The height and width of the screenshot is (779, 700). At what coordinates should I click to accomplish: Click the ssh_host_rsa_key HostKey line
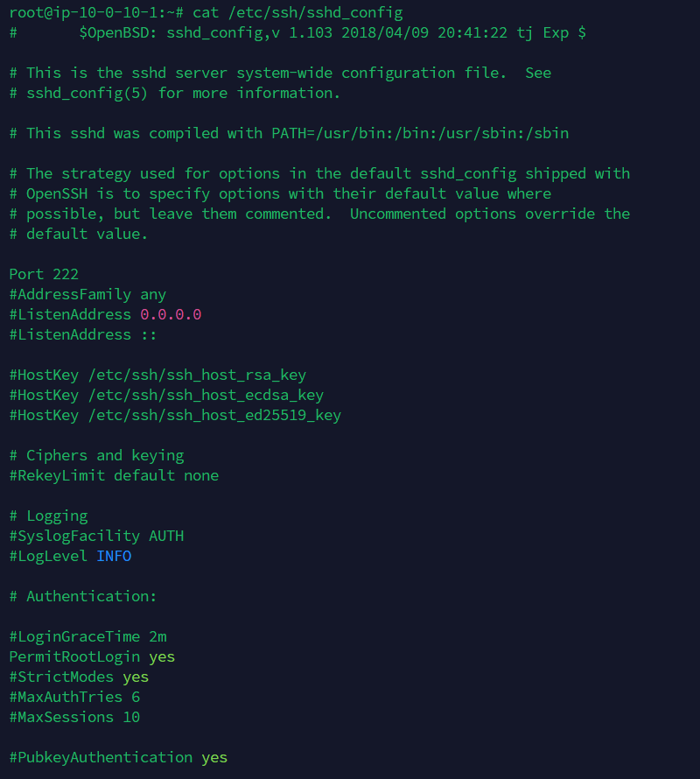157,375
